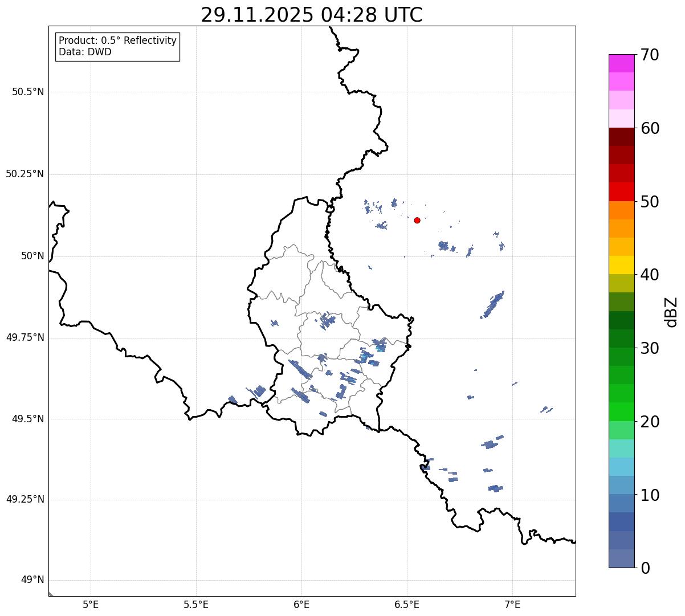Screen dimensions: 685x616
Task: Click the Data: DWD text
Action: [85, 52]
